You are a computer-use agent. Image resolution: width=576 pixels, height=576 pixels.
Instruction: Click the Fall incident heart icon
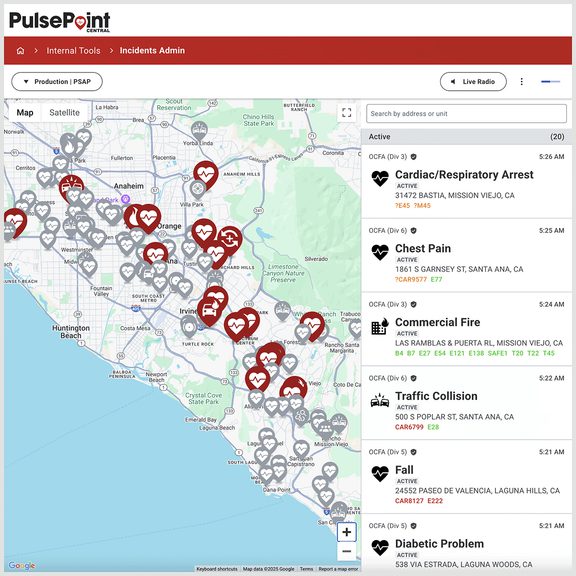pyautogui.click(x=380, y=474)
